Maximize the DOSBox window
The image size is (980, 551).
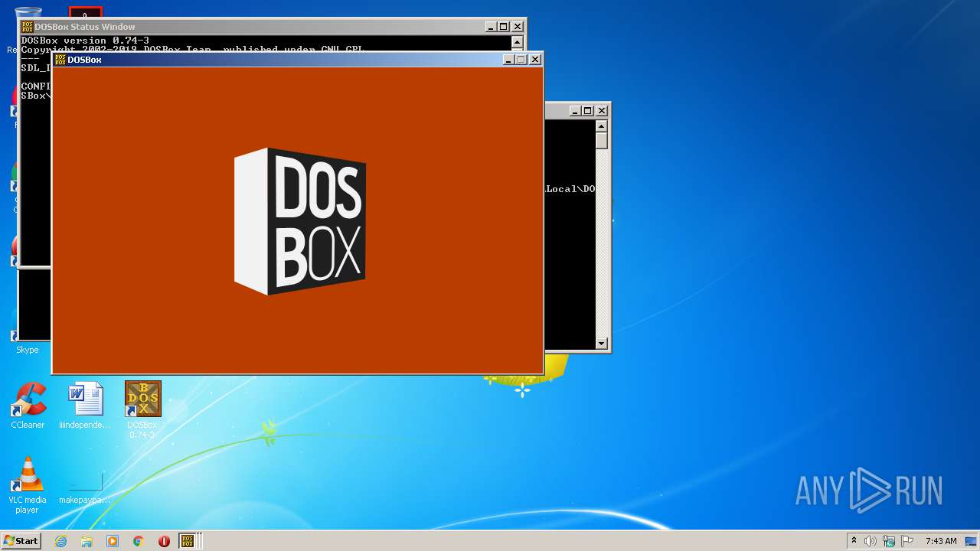(x=521, y=59)
